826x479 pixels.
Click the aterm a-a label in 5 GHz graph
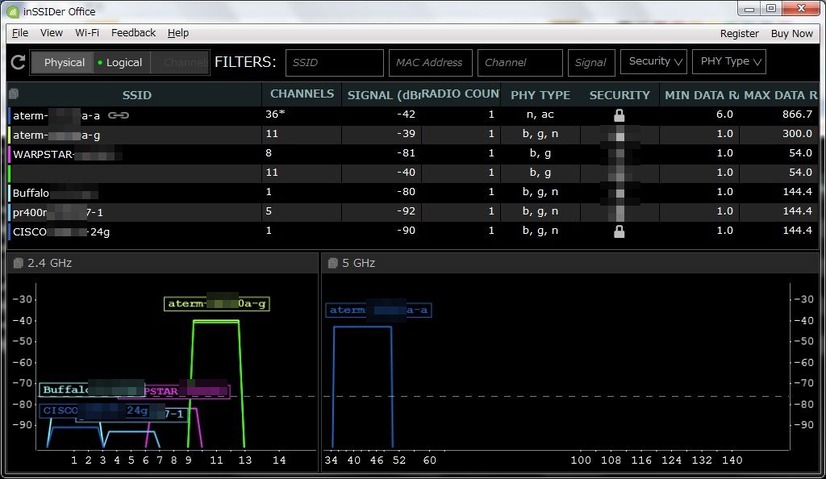[379, 310]
